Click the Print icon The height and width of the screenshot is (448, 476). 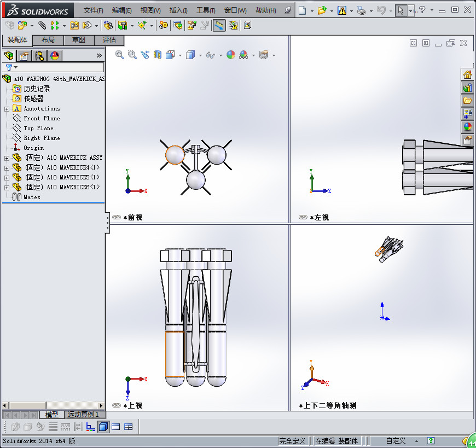[361, 10]
